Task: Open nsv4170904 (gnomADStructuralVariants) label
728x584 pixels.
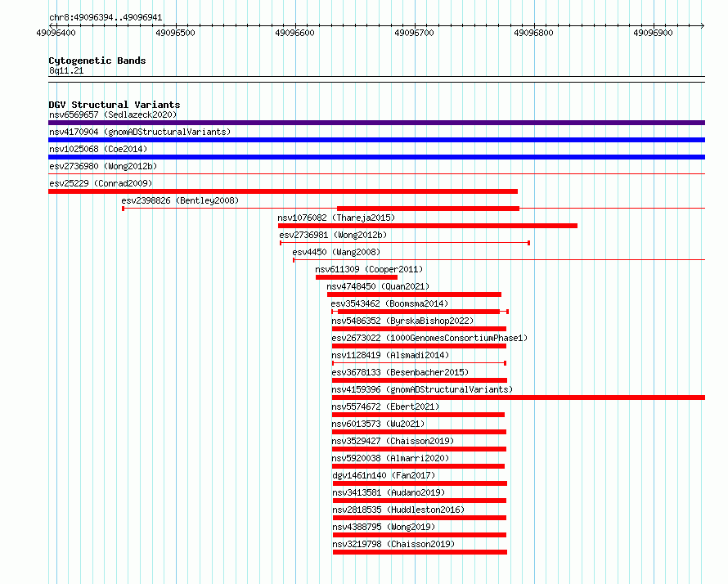Action: click(x=140, y=132)
